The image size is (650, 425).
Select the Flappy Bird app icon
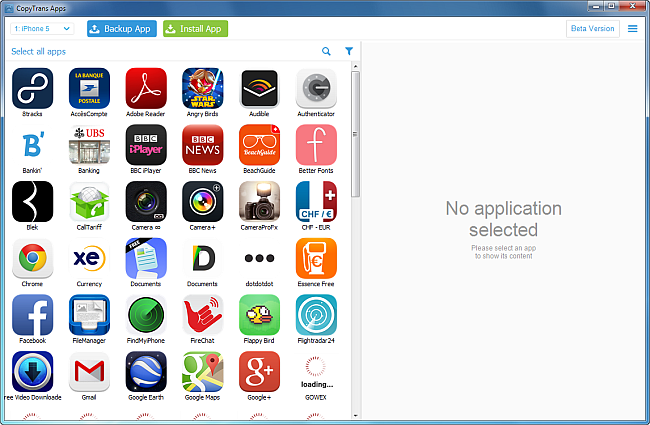coord(259,315)
